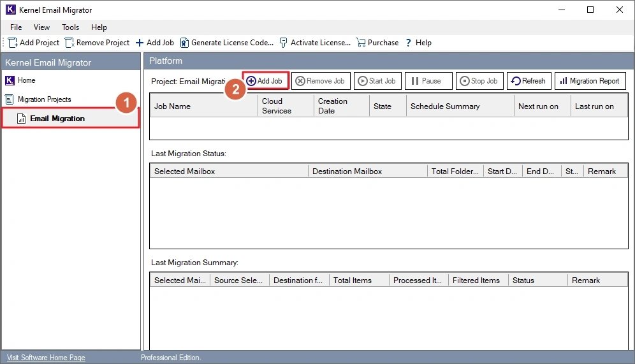The width and height of the screenshot is (635, 364).
Task: Open the View menu
Action: coord(41,27)
